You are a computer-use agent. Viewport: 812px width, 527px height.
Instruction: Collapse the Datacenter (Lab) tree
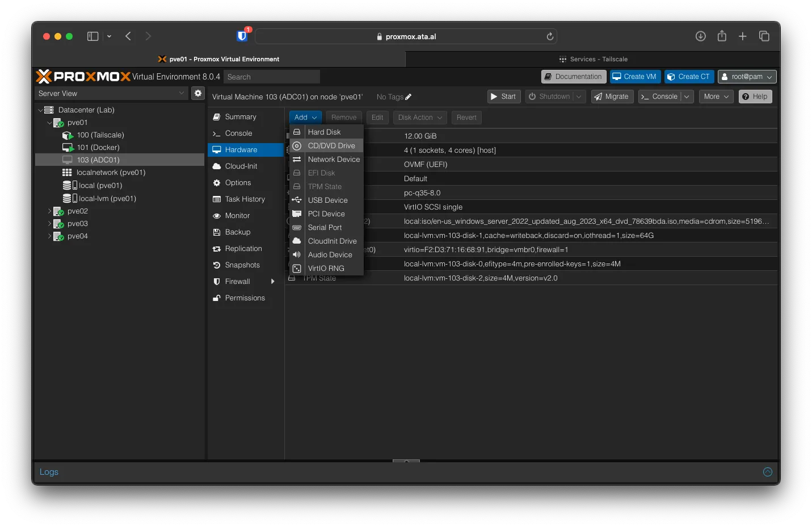tap(40, 110)
